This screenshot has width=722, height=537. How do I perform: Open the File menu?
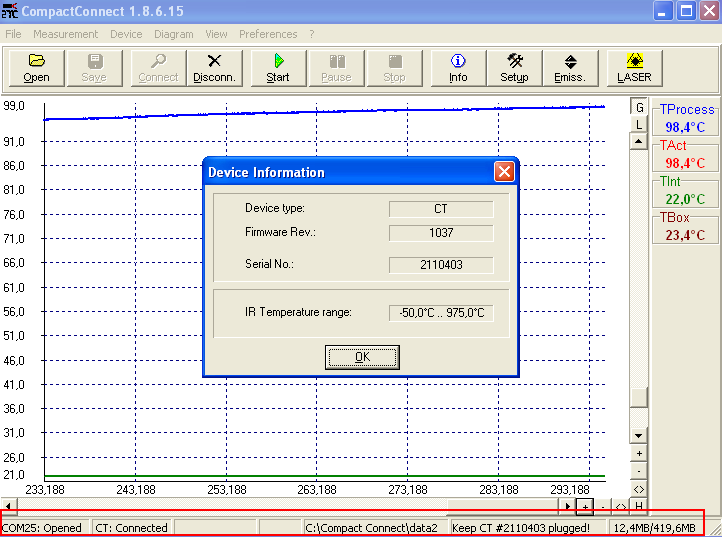pyautogui.click(x=13, y=34)
